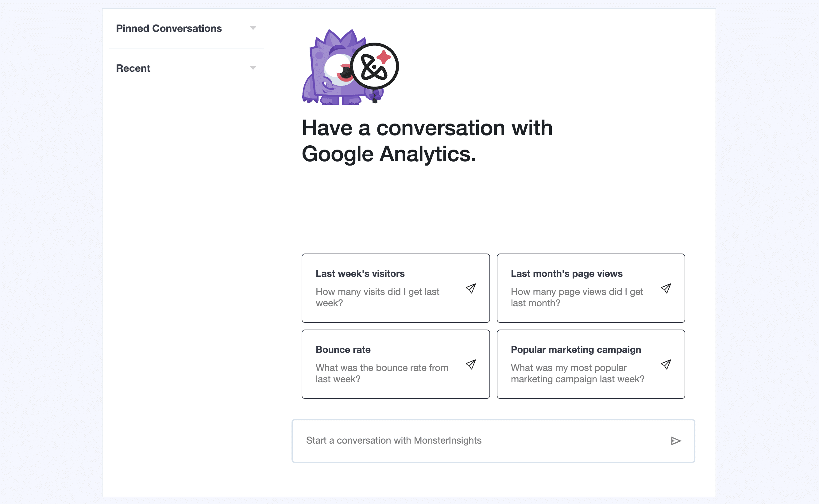Choose "Last week's visitors" prompt title
The image size is (819, 504).
coord(360,274)
